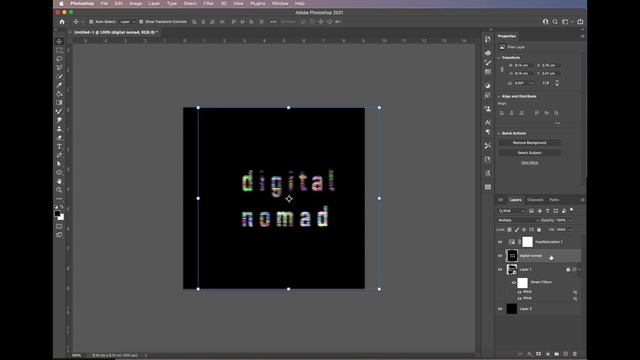
Task: Open the collapsed Character panel icon
Action: [x=488, y=122]
